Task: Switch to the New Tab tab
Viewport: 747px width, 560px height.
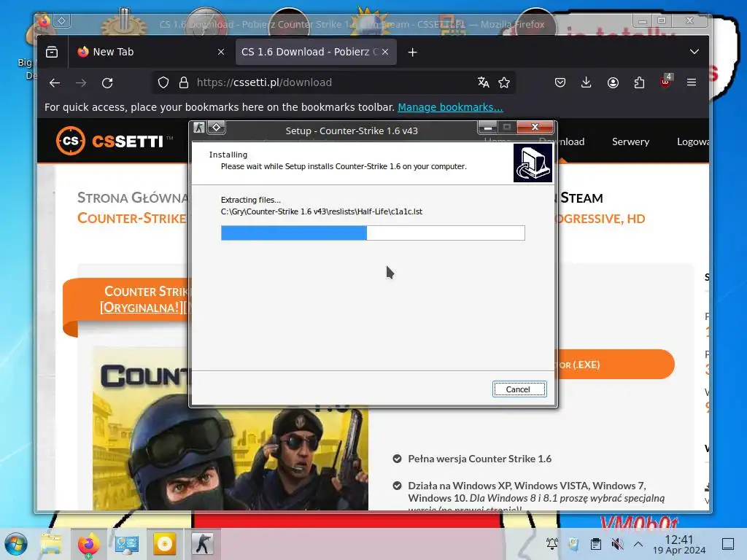Action: (150, 52)
